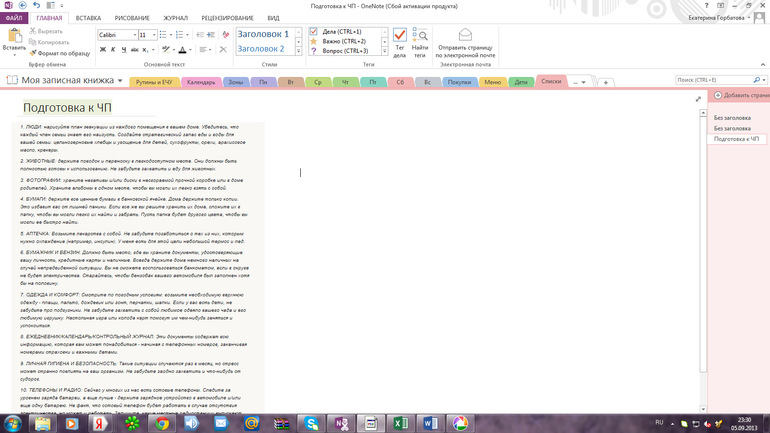This screenshot has width=770, height=433.
Task: Switch to the РИСОВАНИЕ ribbon tab
Action: tap(132, 18)
